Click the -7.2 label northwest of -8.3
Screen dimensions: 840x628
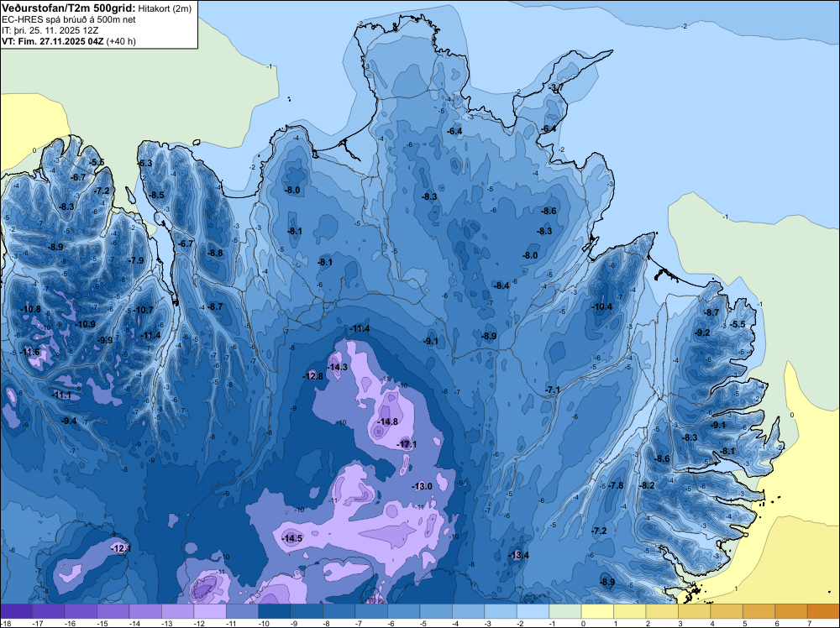(x=102, y=191)
